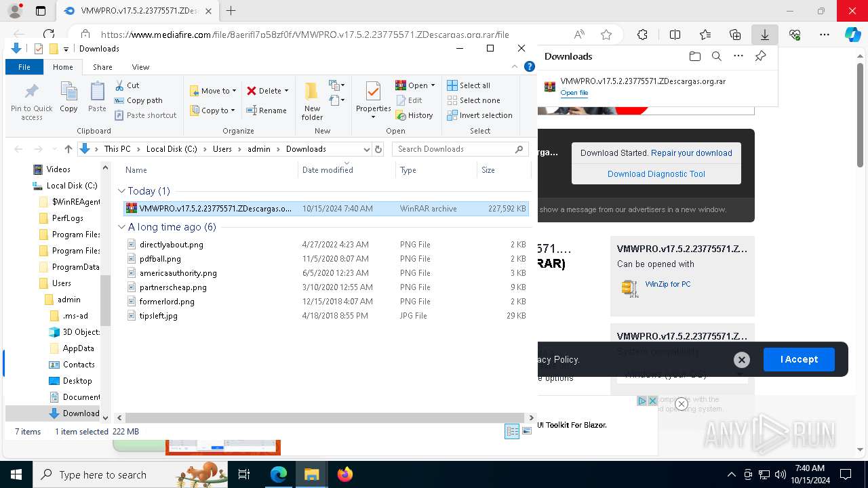Screen dimensions: 868x488
Task: Expand the Open dropdown in ribbon
Action: click(x=433, y=85)
